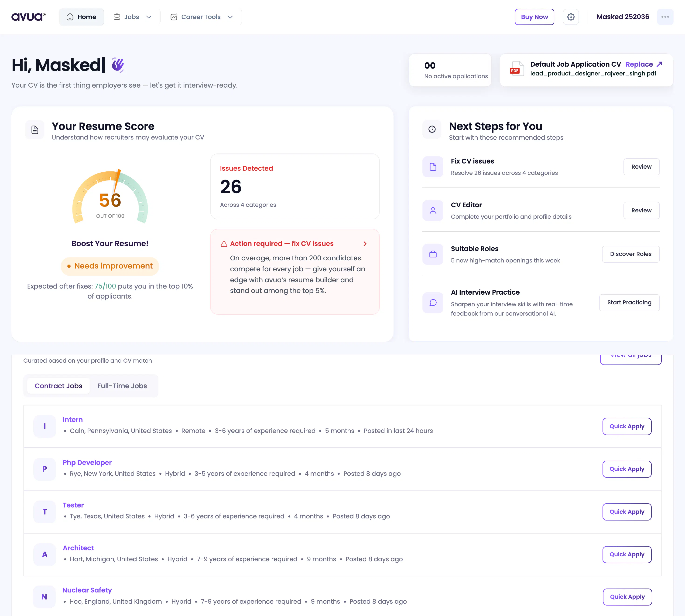Viewport: 685px width, 616px height.
Task: Click the Suitable Roles briefcase icon
Action: coord(433,254)
